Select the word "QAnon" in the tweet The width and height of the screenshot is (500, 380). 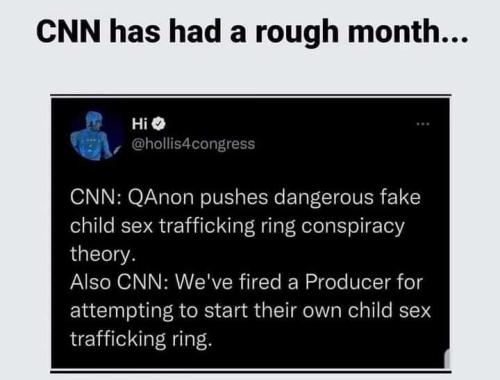click(160, 197)
